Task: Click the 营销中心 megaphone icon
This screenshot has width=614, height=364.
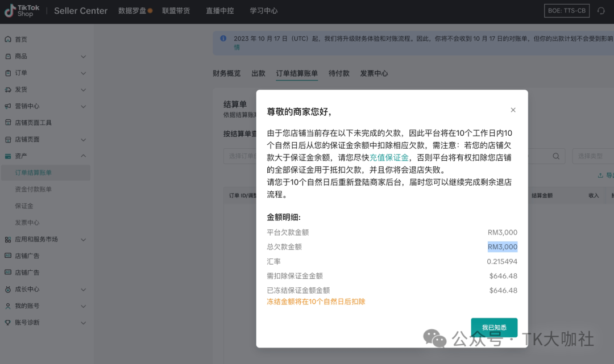Action: click(x=8, y=106)
